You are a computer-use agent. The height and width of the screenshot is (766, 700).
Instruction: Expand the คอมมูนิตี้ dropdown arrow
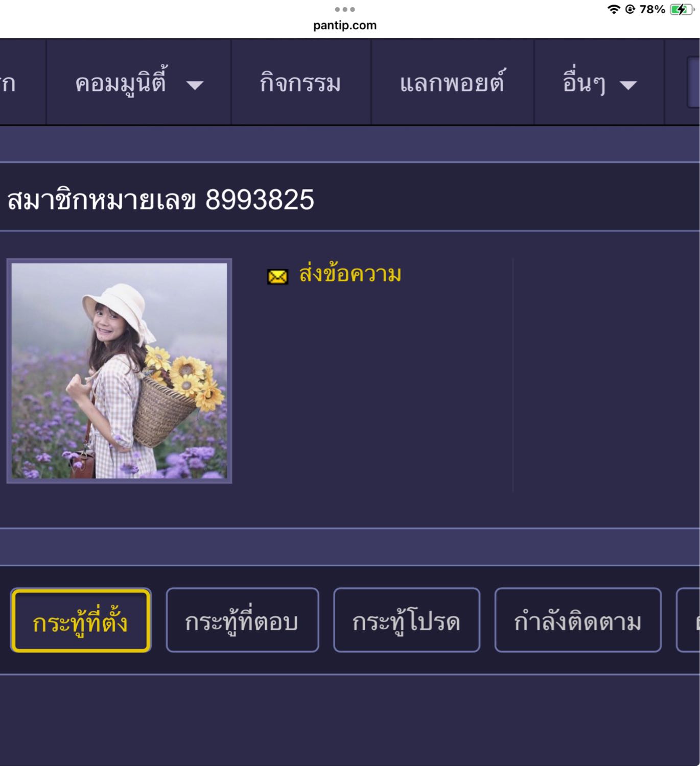pyautogui.click(x=195, y=85)
